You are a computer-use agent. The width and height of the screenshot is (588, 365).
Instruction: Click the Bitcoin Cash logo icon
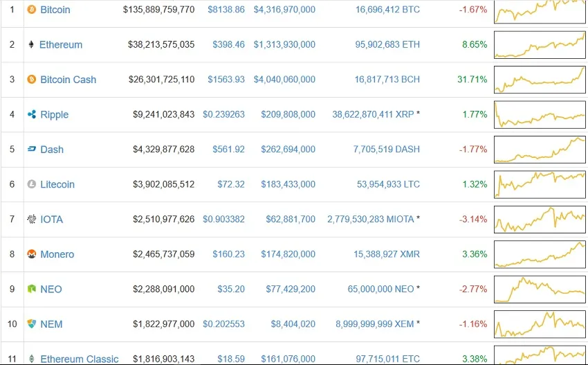tap(32, 79)
